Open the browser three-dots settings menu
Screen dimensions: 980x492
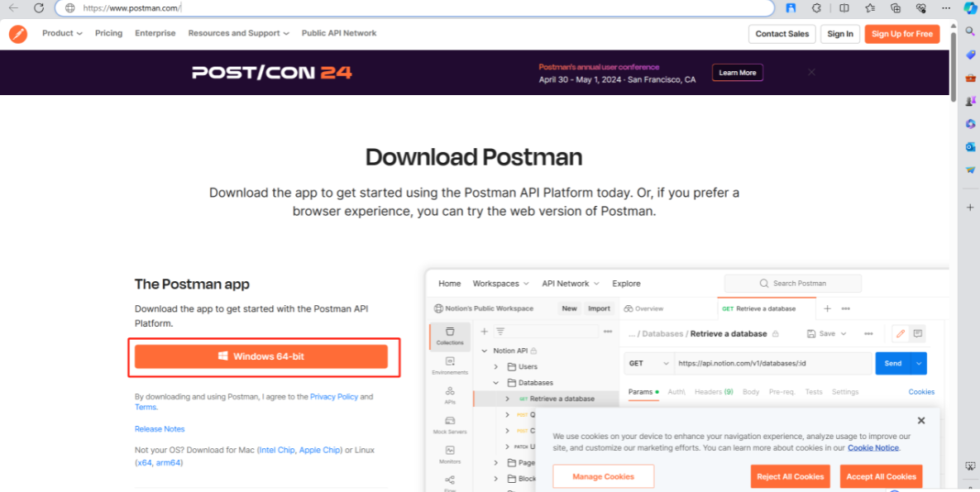945,8
